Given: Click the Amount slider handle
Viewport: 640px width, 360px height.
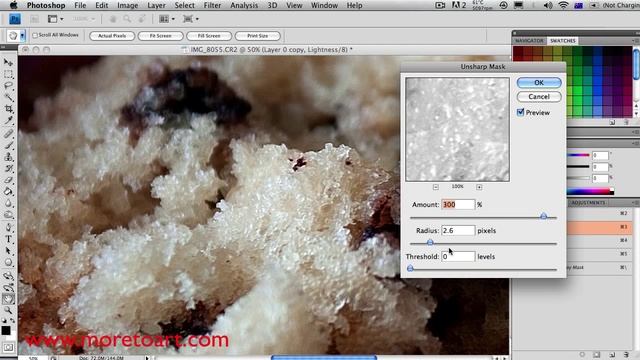Looking at the screenshot, I should [544, 216].
